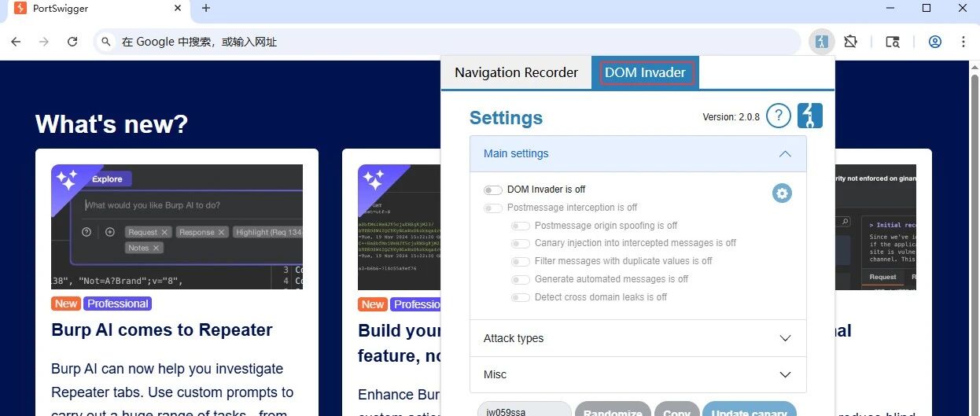Open DOM Invader help question-mark icon
Viewport: 980px width, 416px height.
coord(778,116)
